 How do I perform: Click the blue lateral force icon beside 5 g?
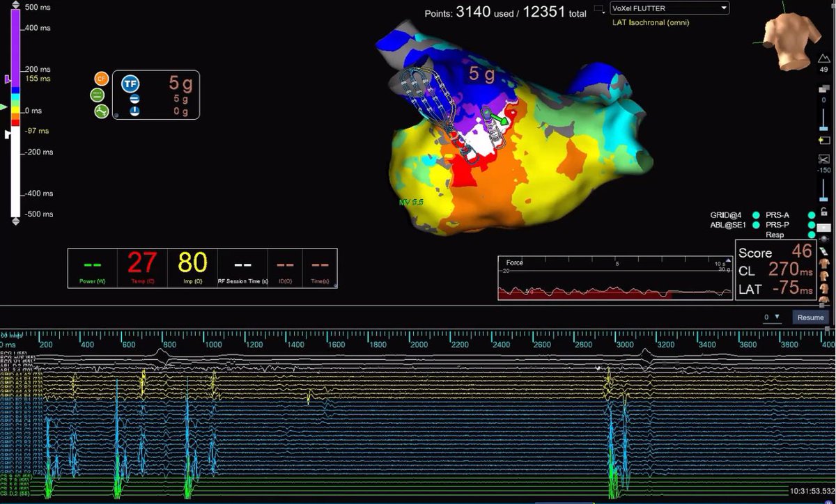pos(135,100)
